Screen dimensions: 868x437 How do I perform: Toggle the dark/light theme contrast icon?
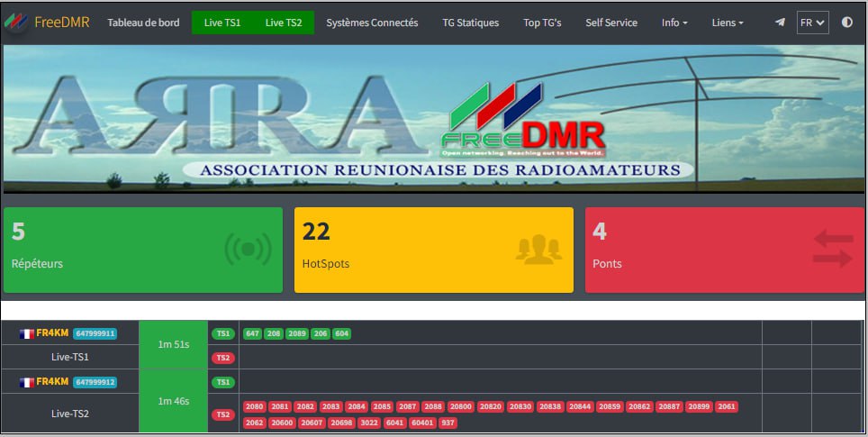(x=847, y=23)
